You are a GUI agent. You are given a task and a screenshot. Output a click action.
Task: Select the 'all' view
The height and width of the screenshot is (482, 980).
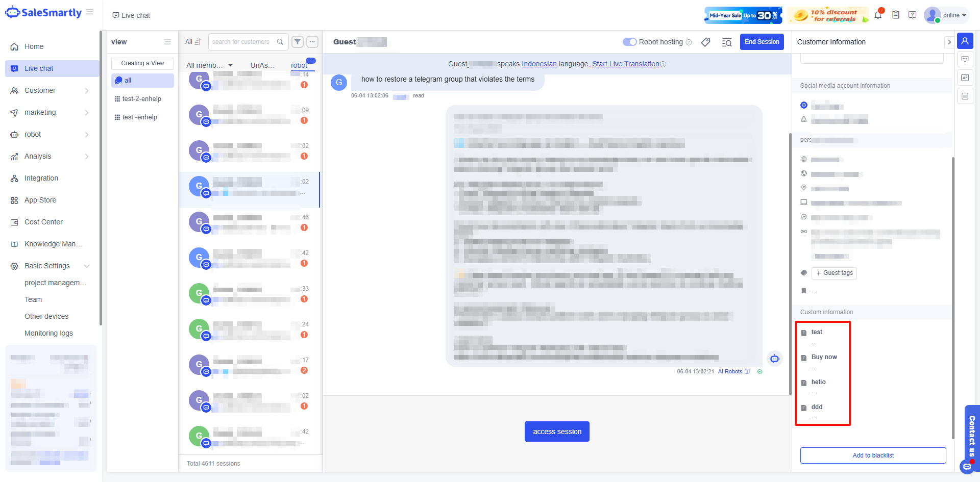[142, 80]
